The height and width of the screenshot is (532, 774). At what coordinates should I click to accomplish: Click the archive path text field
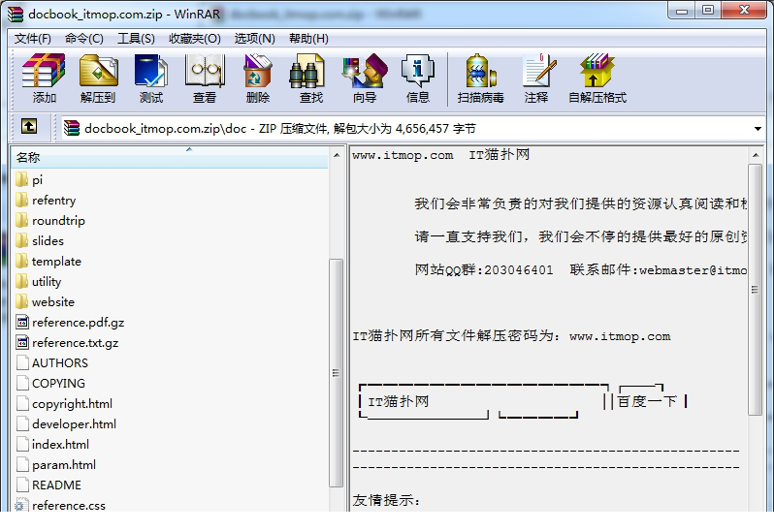(x=412, y=129)
